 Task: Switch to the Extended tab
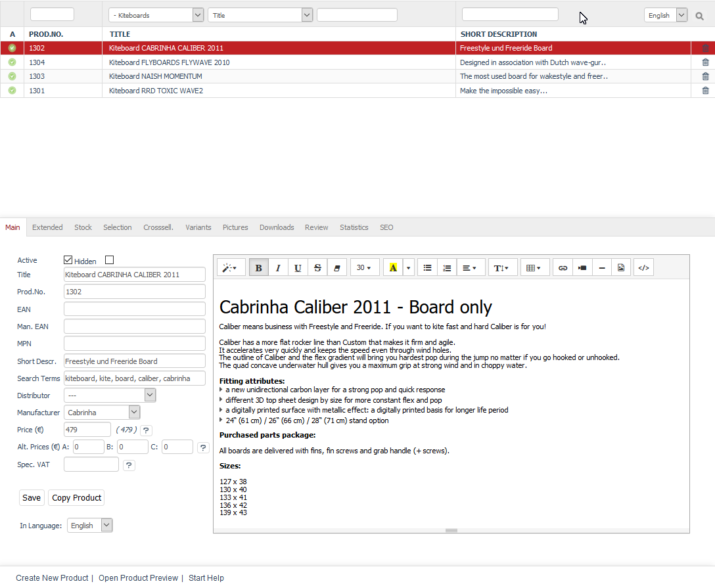pyautogui.click(x=47, y=227)
